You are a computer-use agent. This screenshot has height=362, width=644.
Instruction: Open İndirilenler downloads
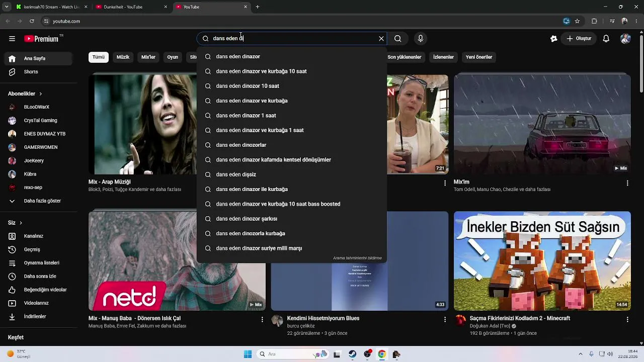pyautogui.click(x=38, y=317)
